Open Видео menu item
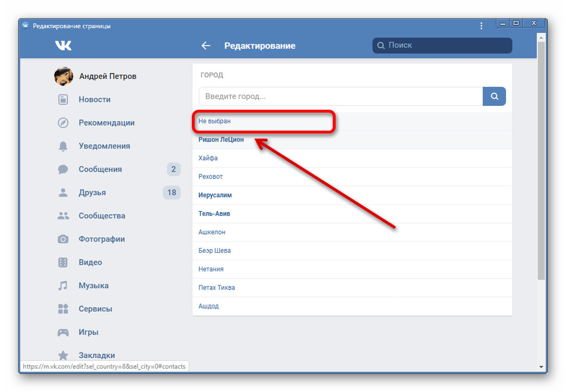Screen dimensions: 566x392 tap(90, 262)
